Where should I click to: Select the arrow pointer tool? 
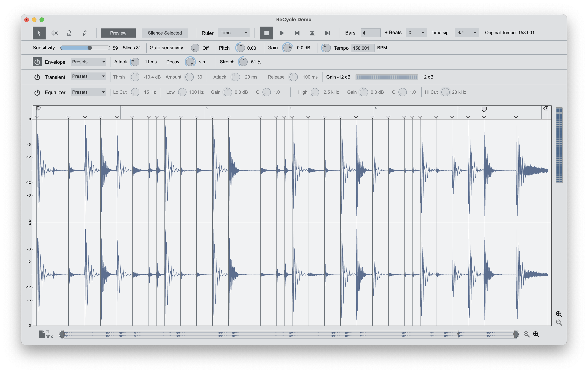pyautogui.click(x=39, y=33)
